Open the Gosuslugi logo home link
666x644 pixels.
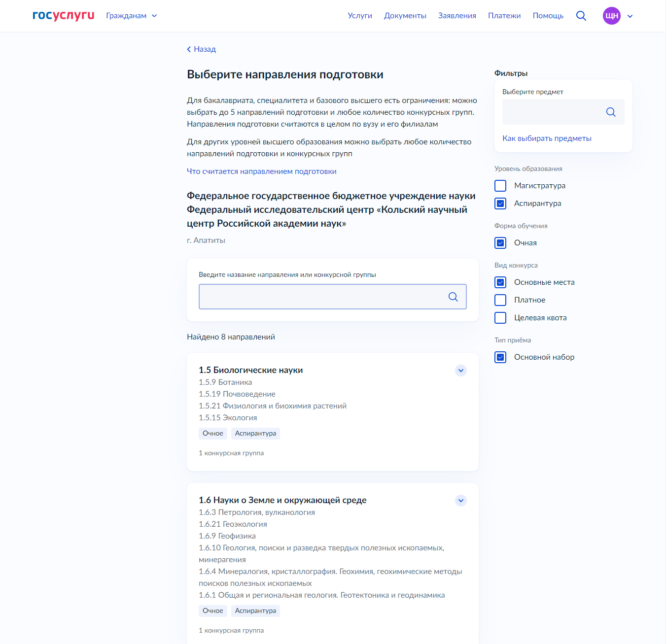click(63, 15)
